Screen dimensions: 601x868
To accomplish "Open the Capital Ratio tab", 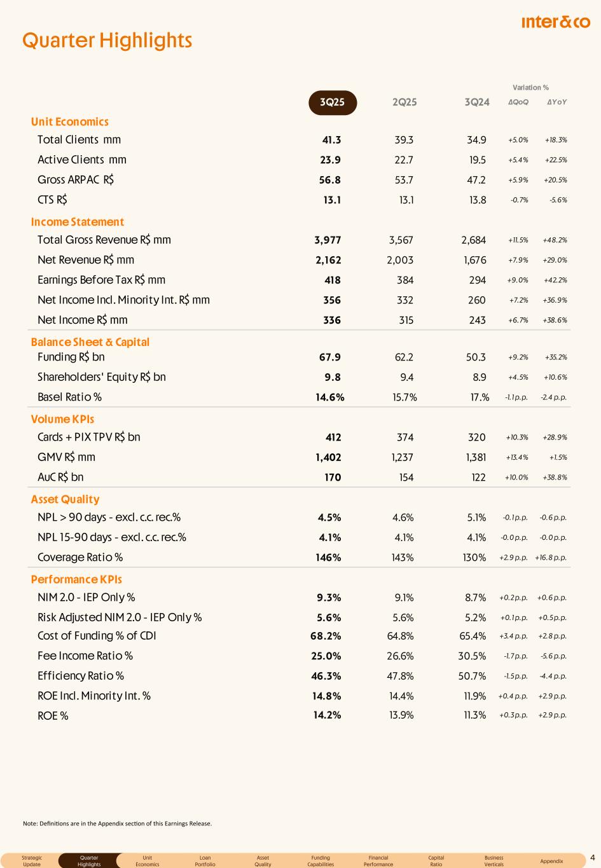I will pos(436,861).
